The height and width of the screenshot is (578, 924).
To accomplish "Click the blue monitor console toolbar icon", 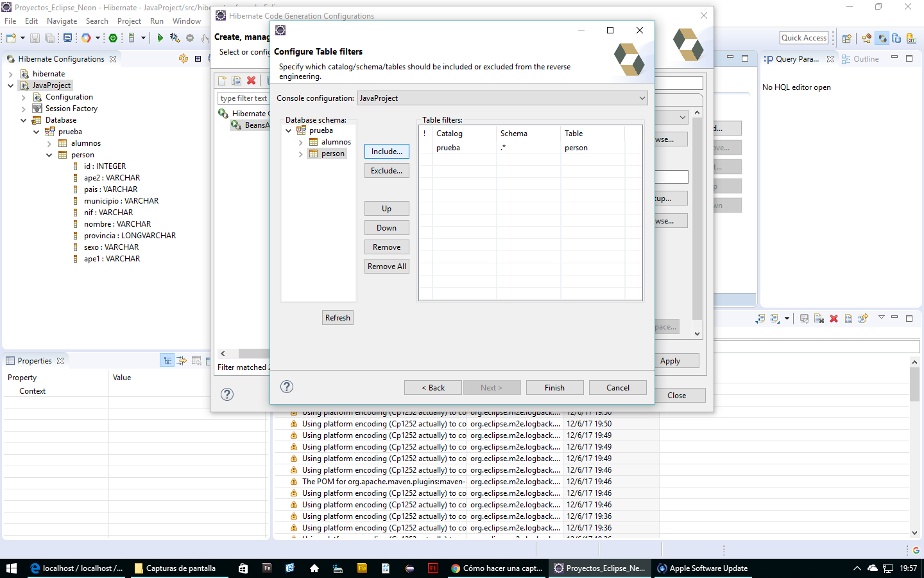I will coord(67,38).
